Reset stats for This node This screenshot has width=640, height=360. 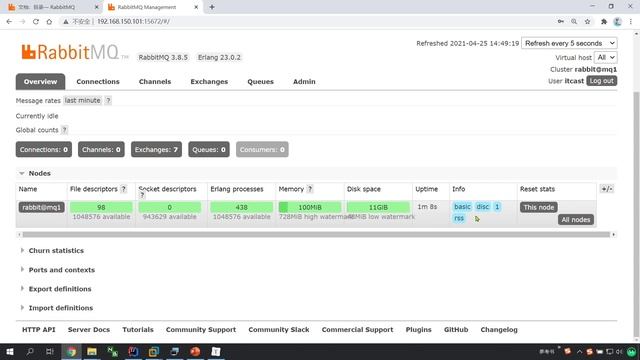(x=539, y=207)
